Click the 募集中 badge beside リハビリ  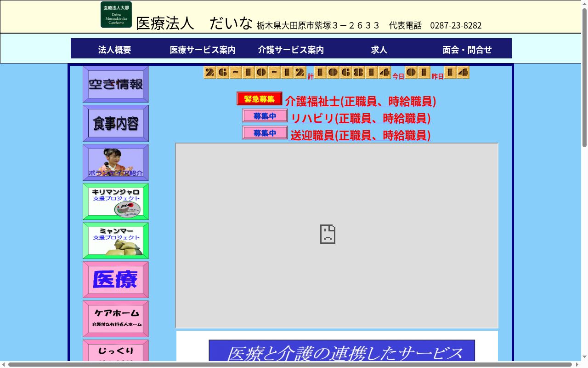265,116
